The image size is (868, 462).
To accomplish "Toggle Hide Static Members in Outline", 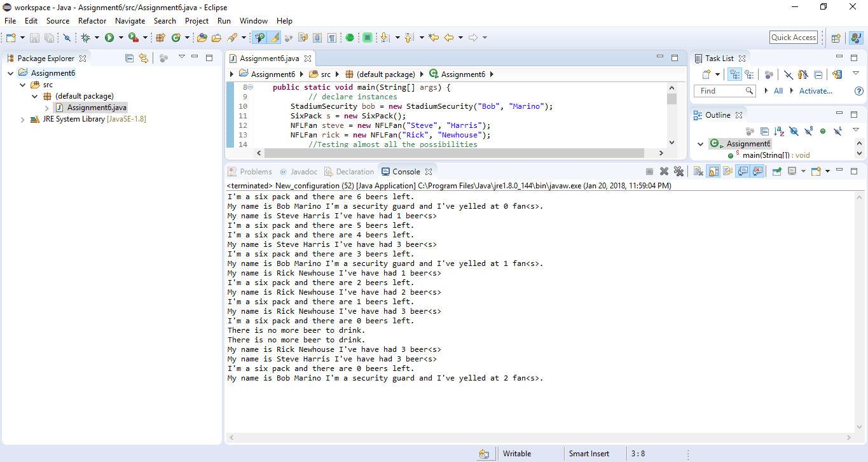I will 808,131.
